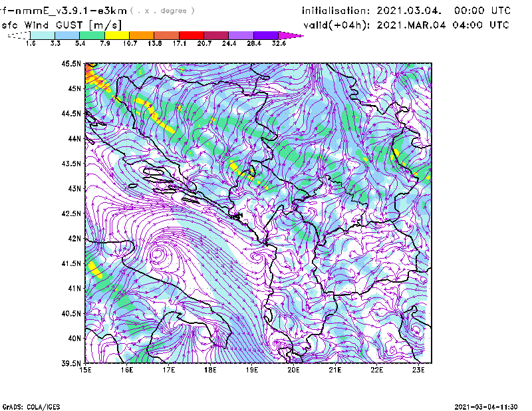Click the legend value 28.4
The width and height of the screenshot is (532, 411).
pos(254,43)
